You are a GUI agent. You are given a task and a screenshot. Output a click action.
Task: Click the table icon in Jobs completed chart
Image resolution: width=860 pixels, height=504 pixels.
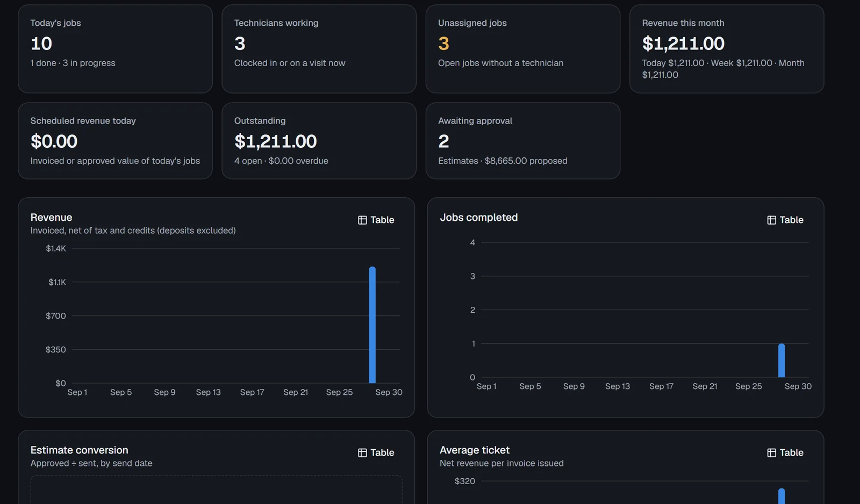[771, 220]
